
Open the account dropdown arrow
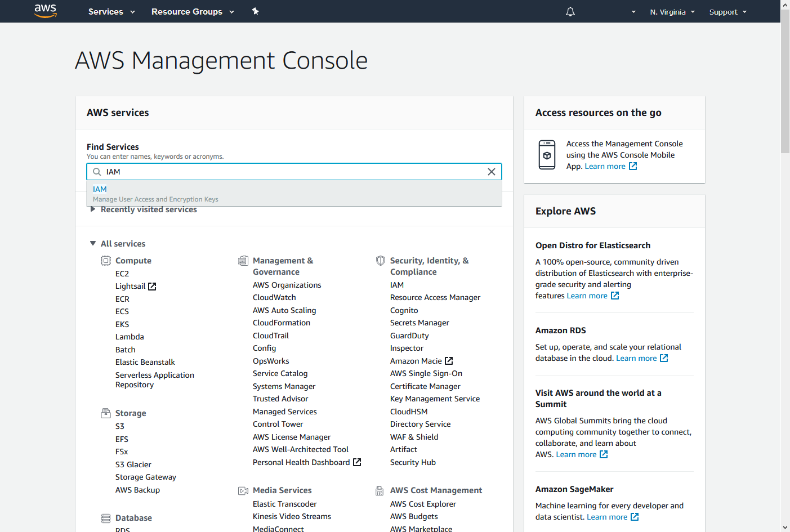[633, 12]
